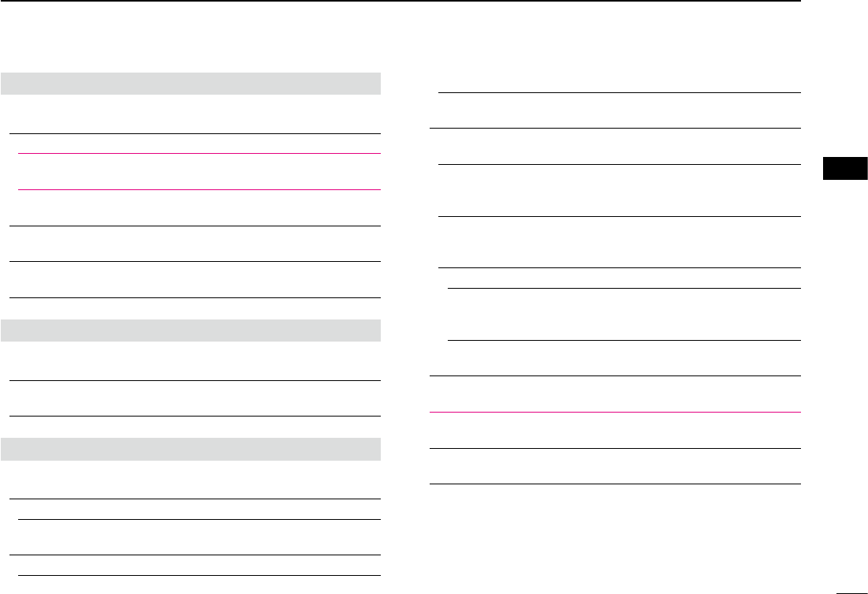Viewport: 868px width, 594px height.
Task: Click the pink line in the right column
Action: (x=615, y=412)
